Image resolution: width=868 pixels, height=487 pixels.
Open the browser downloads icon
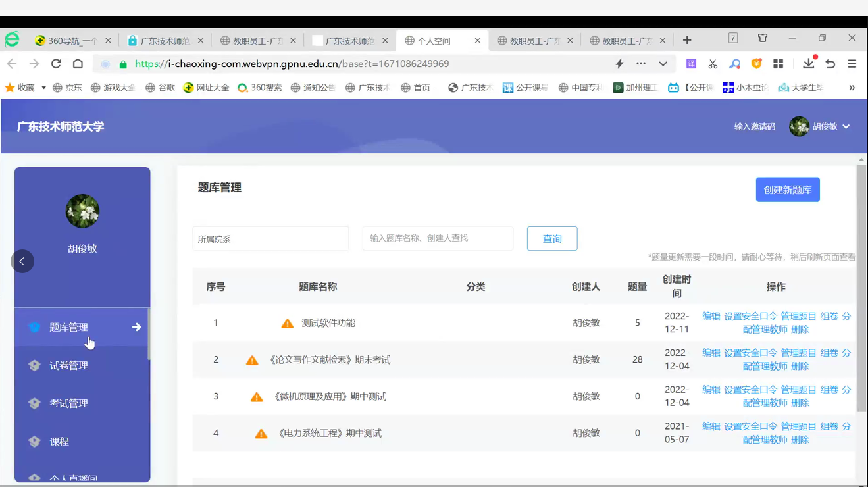[809, 64]
